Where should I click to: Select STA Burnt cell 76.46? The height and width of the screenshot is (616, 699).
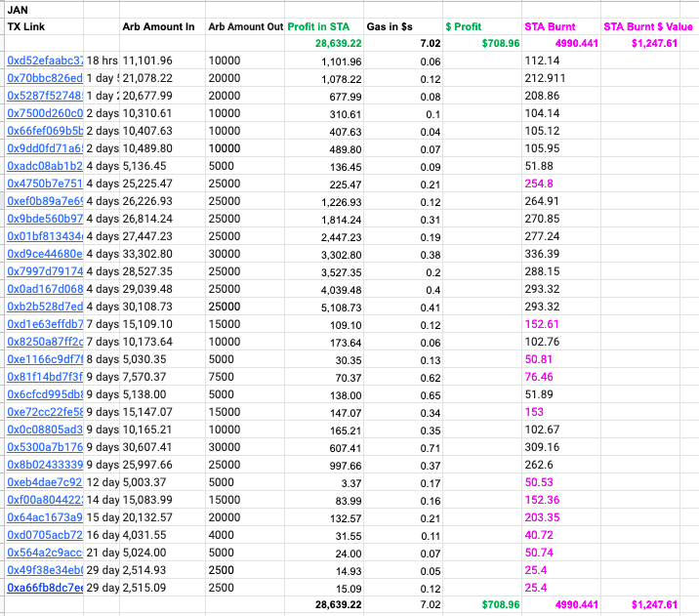pyautogui.click(x=560, y=377)
